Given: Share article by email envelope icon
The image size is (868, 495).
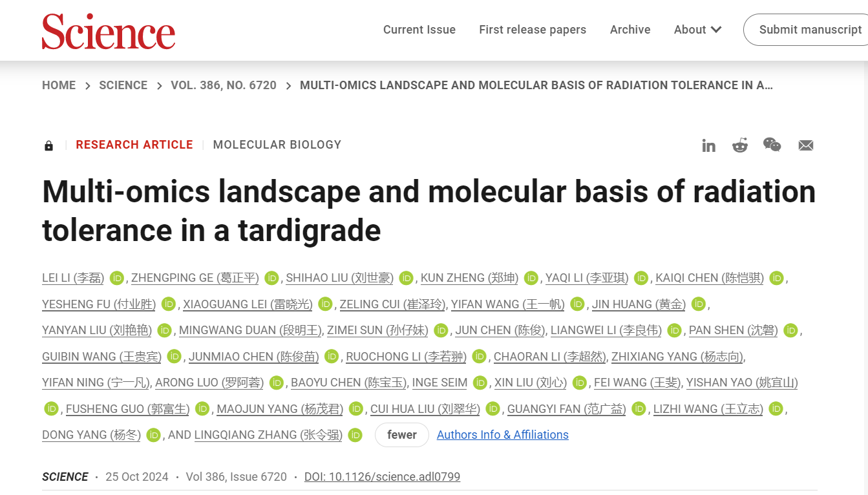Looking at the screenshot, I should pos(805,145).
